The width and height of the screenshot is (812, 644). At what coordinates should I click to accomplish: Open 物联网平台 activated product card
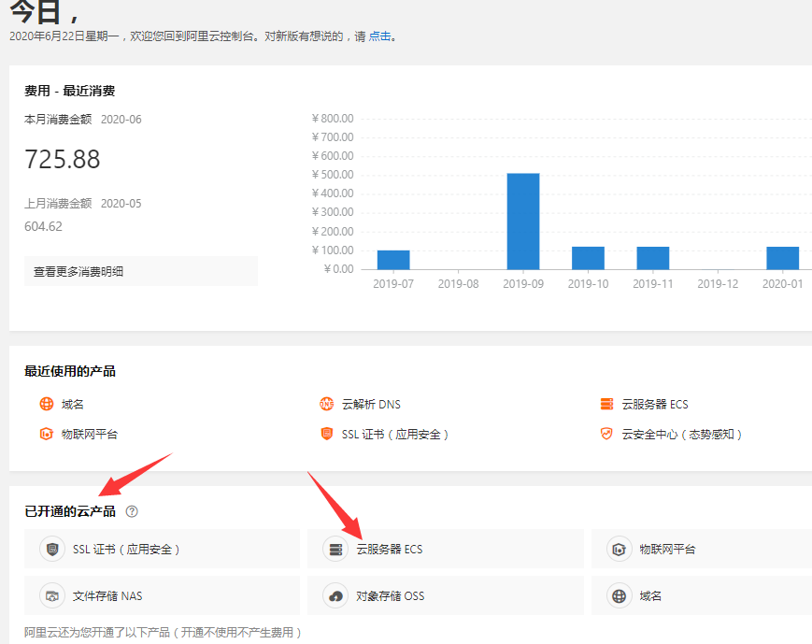[702, 549]
